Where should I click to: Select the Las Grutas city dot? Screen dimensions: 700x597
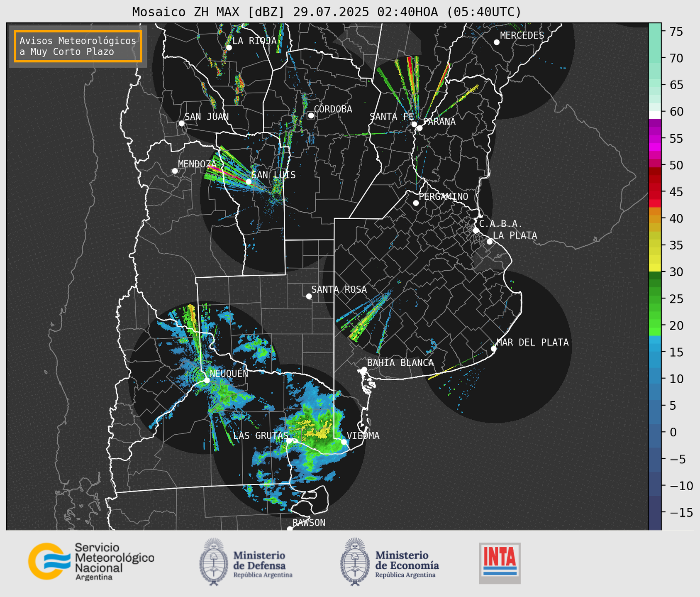pyautogui.click(x=289, y=440)
